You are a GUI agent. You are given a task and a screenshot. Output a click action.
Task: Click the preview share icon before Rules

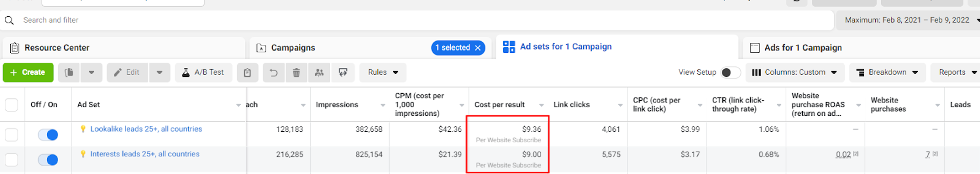343,72
